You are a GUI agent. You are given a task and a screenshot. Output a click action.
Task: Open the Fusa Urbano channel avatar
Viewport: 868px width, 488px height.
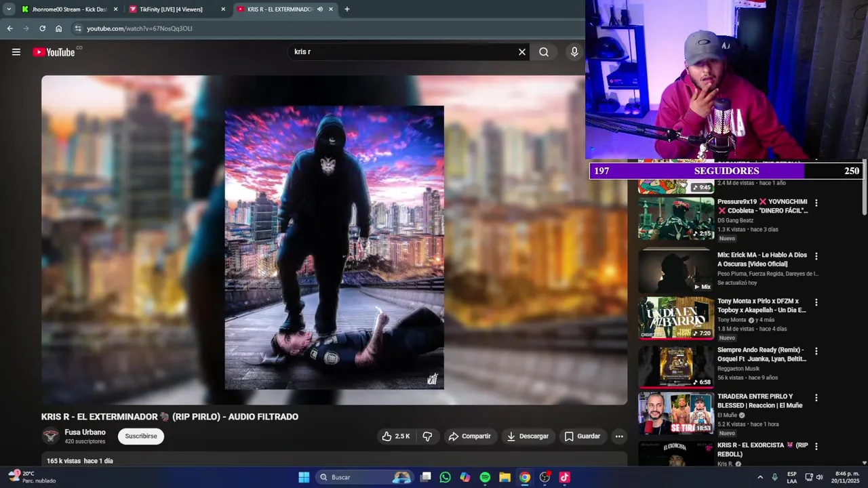[x=50, y=436]
